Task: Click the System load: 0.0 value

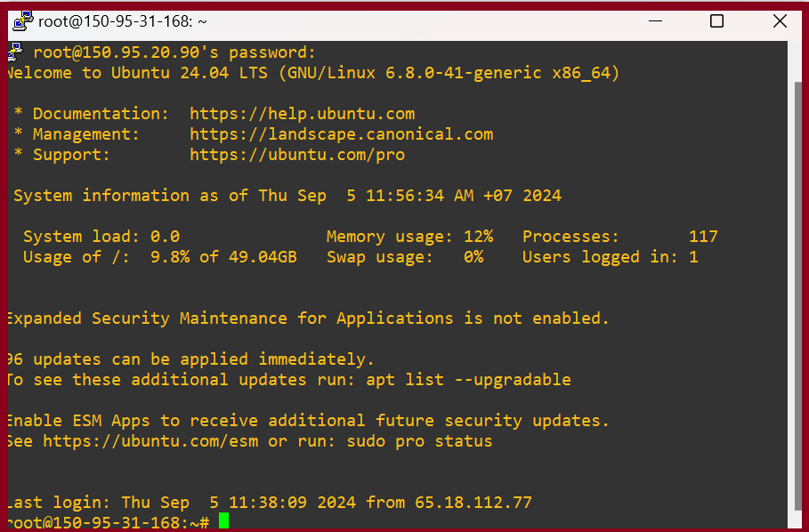Action: (x=101, y=237)
